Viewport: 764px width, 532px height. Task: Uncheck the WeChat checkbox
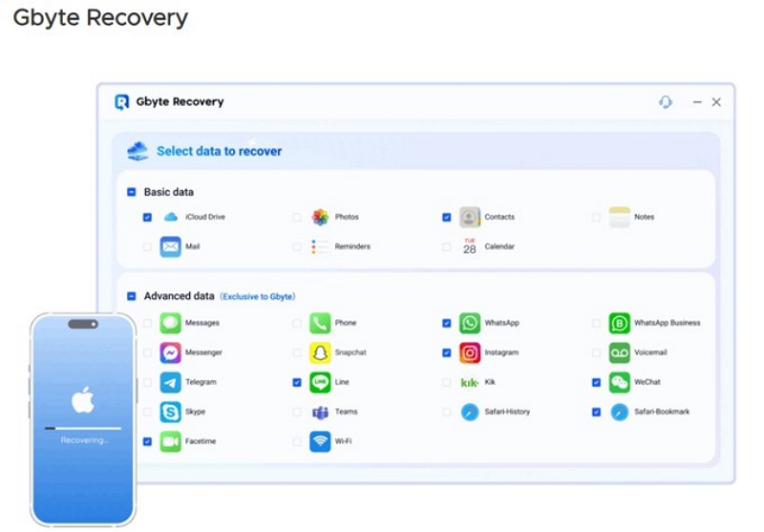tap(596, 382)
